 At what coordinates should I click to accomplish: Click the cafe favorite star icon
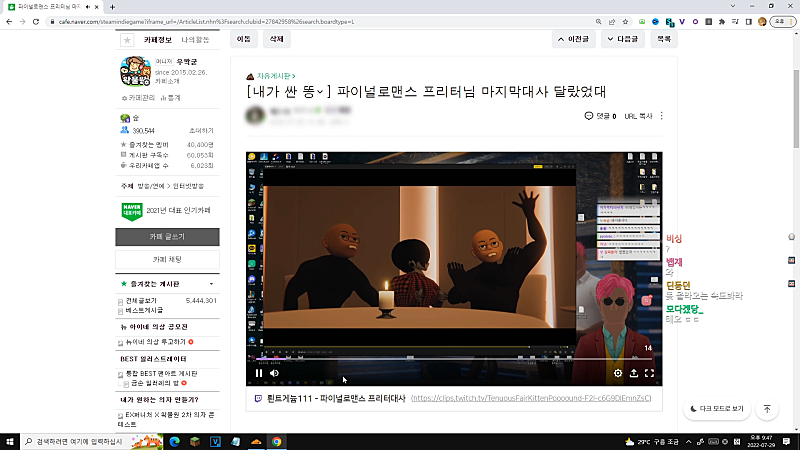[x=127, y=40]
